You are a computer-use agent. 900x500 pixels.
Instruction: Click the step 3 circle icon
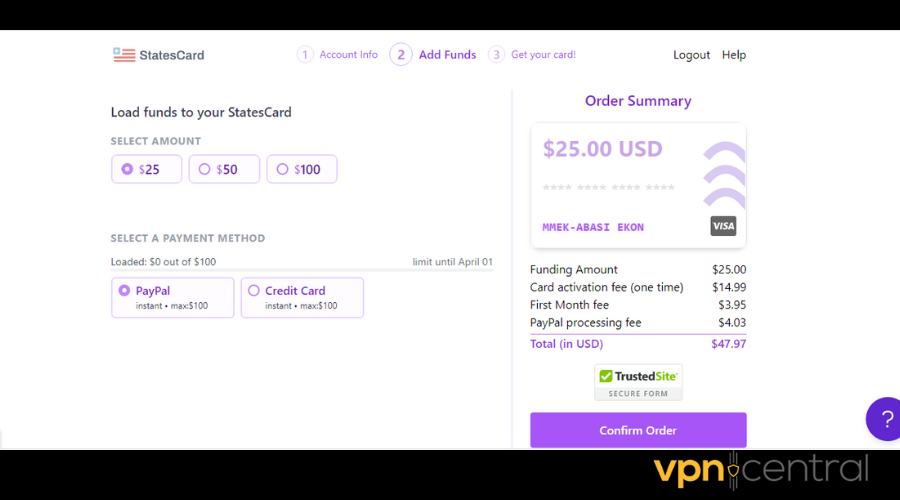pyautogui.click(x=496, y=55)
